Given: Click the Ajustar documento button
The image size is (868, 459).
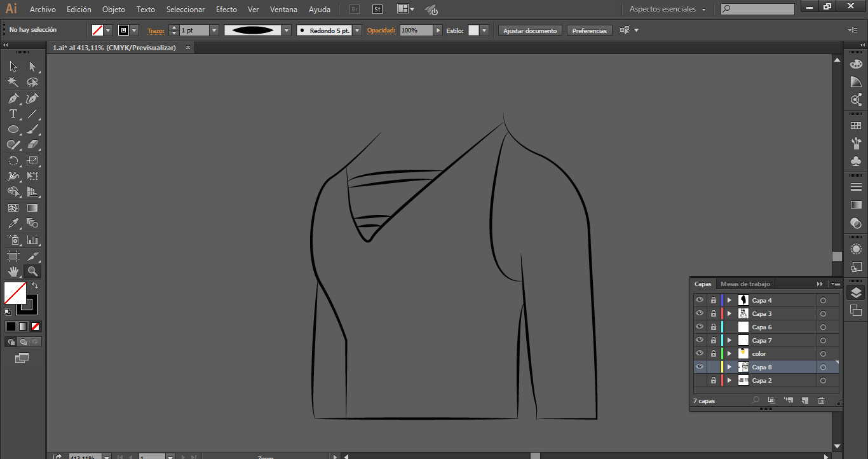Looking at the screenshot, I should pyautogui.click(x=530, y=31).
